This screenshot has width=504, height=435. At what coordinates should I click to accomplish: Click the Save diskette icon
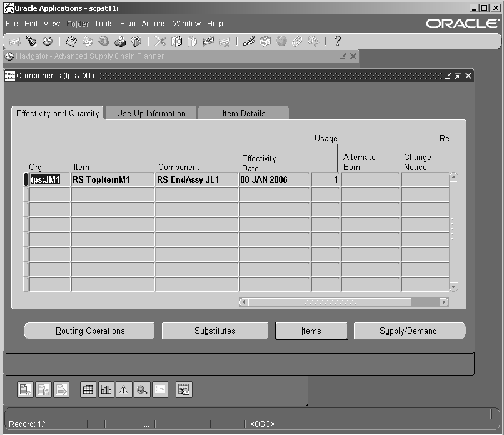coord(71,41)
